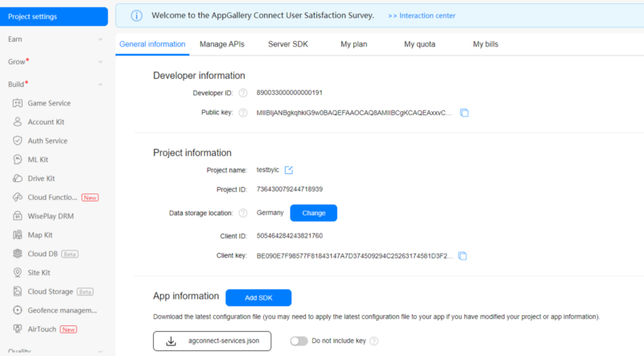644x356 pixels.
Task: Open Drive Kit in sidebar
Action: pos(41,179)
